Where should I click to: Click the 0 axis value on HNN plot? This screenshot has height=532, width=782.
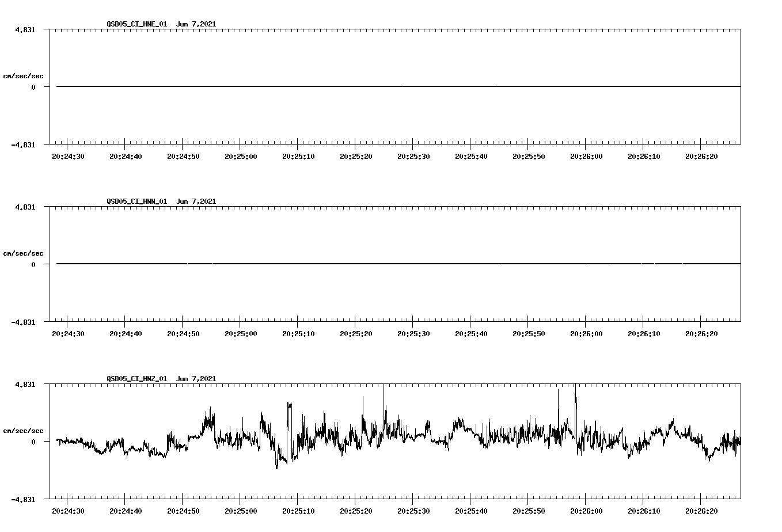(33, 264)
